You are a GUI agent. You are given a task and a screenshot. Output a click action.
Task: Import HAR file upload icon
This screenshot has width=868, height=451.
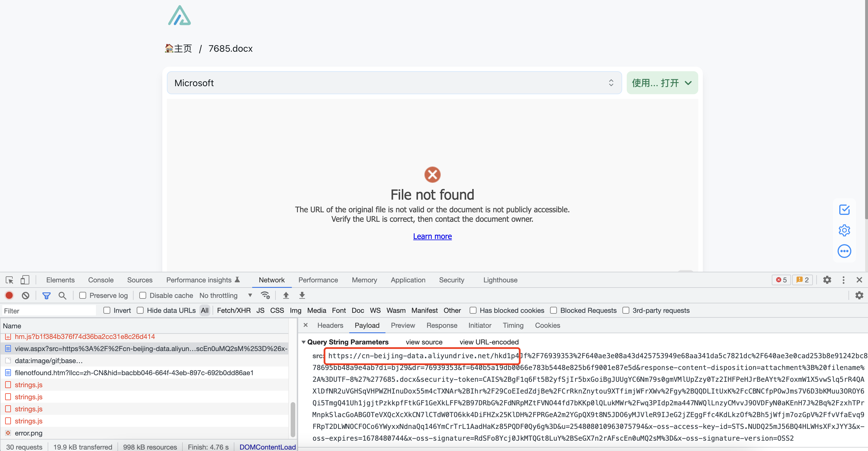click(x=286, y=295)
